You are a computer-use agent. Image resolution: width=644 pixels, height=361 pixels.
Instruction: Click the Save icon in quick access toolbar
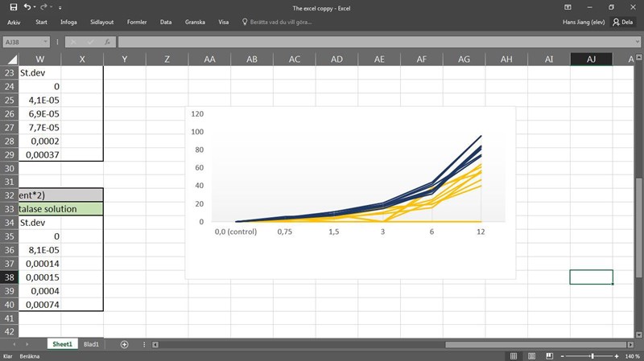click(13, 6)
